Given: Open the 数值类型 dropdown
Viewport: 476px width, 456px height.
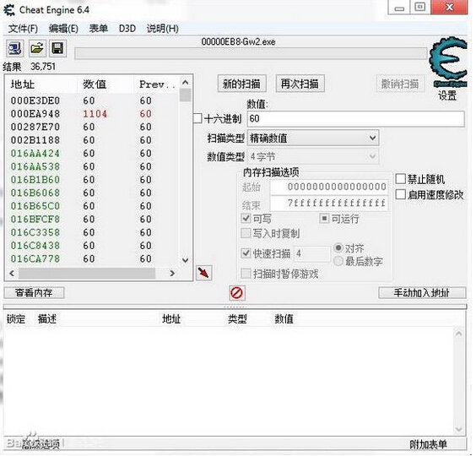Looking at the screenshot, I should pyautogui.click(x=313, y=157).
